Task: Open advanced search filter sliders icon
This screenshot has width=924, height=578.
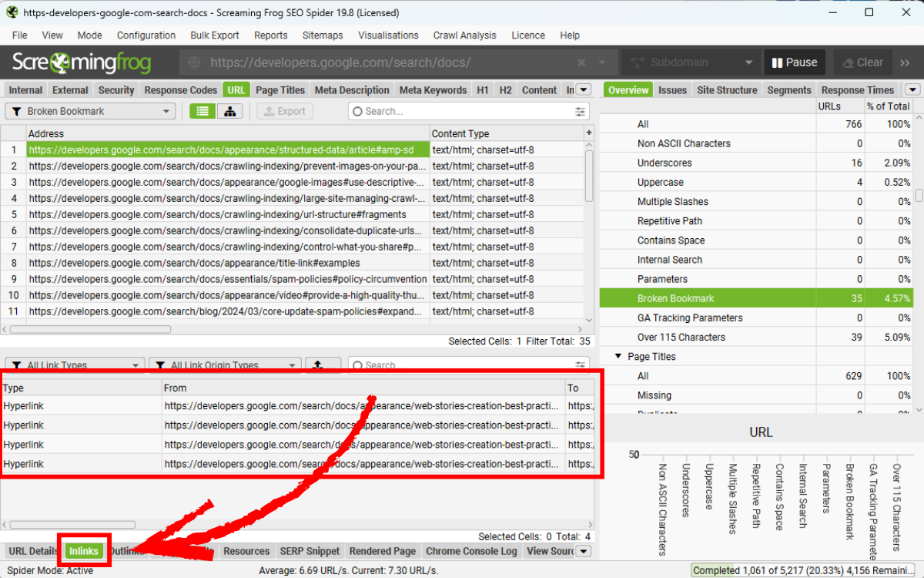Action: click(x=580, y=112)
